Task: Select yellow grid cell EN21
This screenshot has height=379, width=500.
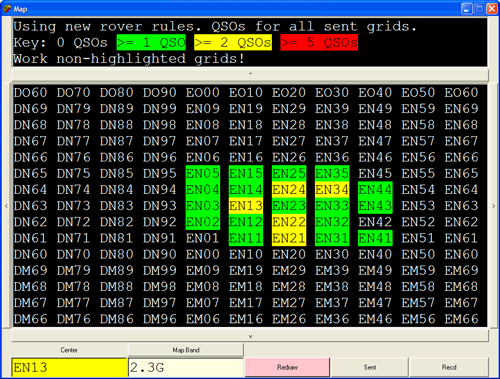Action: pyautogui.click(x=289, y=238)
